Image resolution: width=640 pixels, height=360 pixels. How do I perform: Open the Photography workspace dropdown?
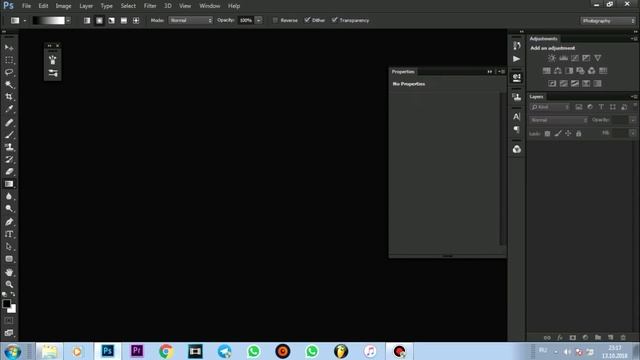(x=608, y=21)
